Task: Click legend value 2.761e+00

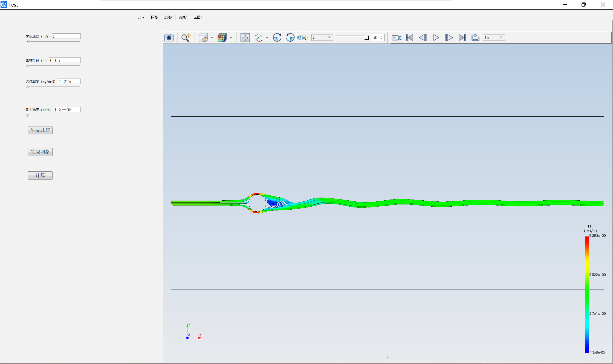Action: click(x=597, y=314)
